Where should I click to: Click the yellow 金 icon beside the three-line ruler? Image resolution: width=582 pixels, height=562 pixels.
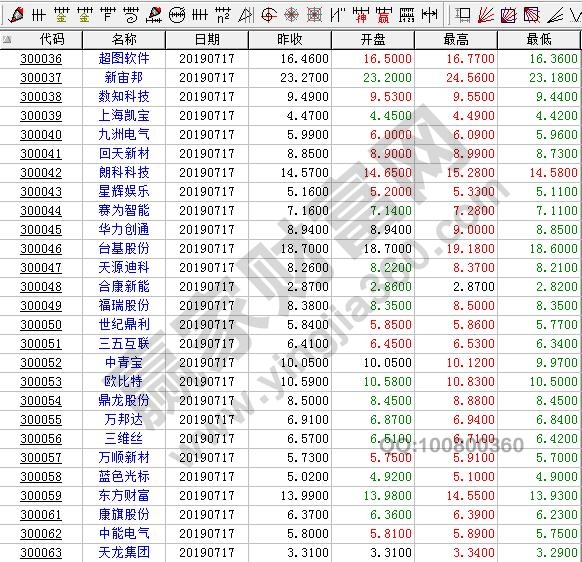click(62, 15)
